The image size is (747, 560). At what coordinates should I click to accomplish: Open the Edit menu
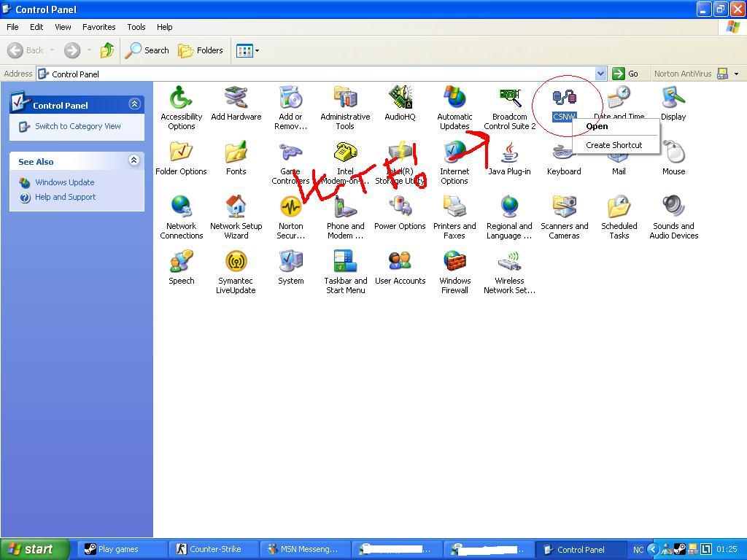coord(36,27)
